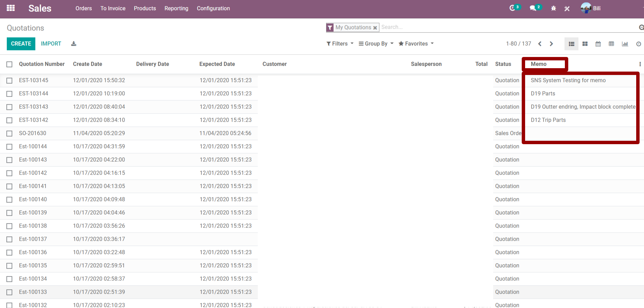Open the Configuration menu
This screenshot has width=644, height=308.
213,8
